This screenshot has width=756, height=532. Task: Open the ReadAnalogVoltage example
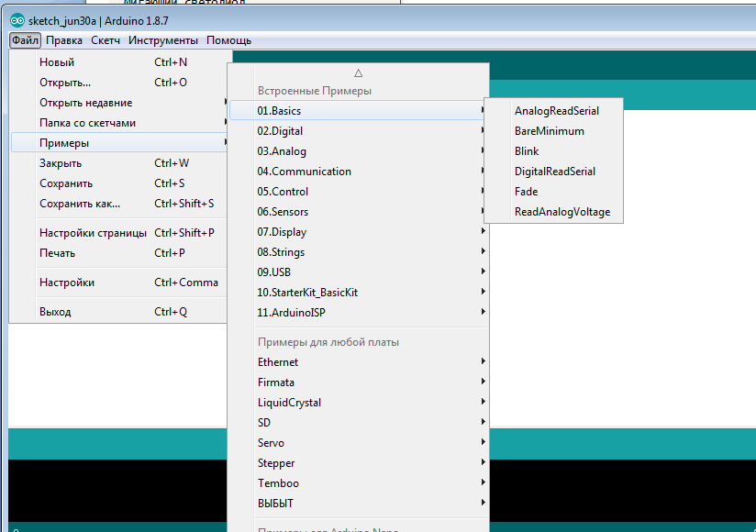coord(554,212)
